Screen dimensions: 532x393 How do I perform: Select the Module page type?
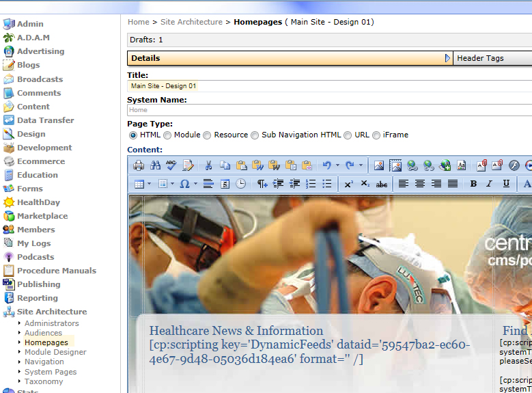(x=167, y=135)
